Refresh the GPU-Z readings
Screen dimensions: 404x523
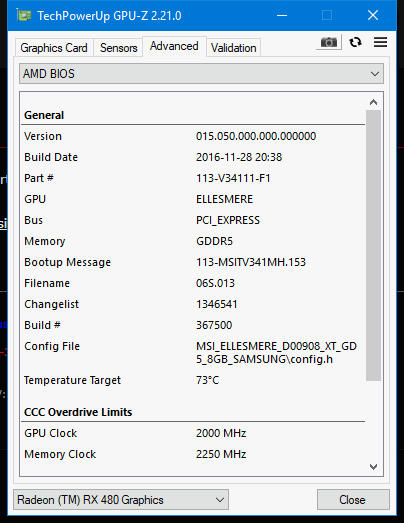click(x=355, y=42)
